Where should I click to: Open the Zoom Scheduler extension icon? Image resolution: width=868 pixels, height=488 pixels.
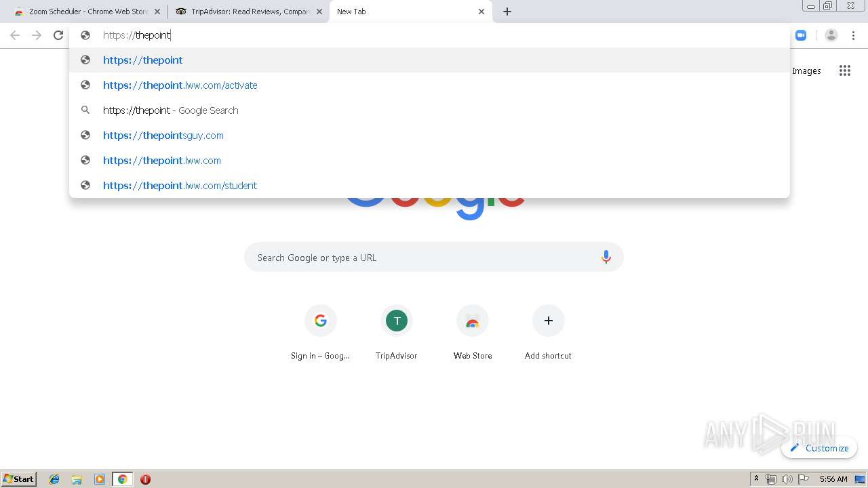(801, 35)
